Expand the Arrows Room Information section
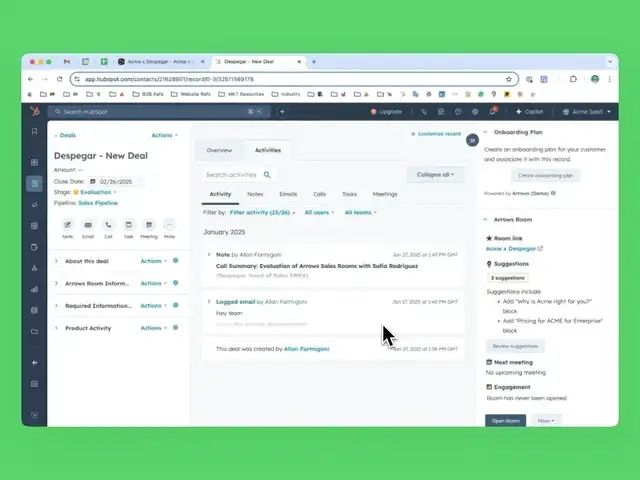The height and width of the screenshot is (480, 640). click(56, 283)
